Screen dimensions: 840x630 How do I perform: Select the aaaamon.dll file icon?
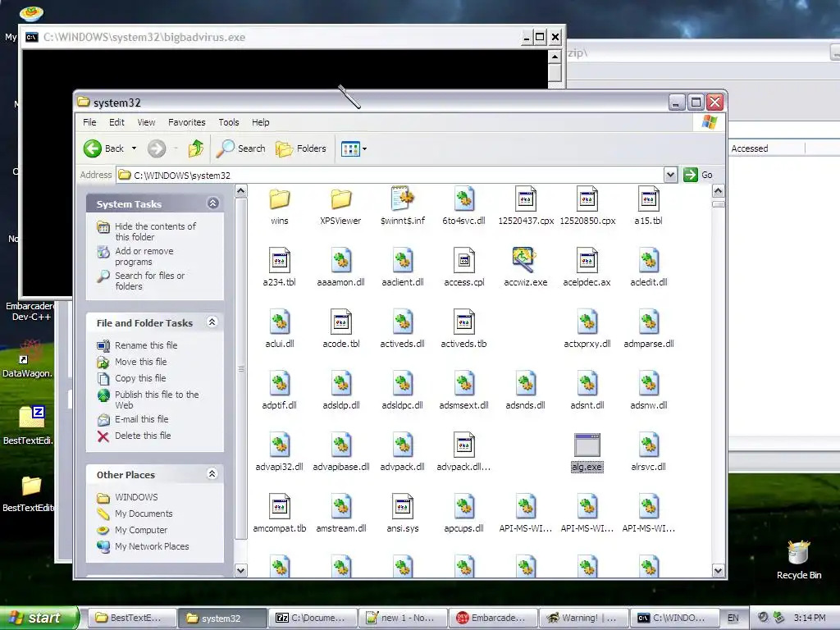(x=340, y=260)
